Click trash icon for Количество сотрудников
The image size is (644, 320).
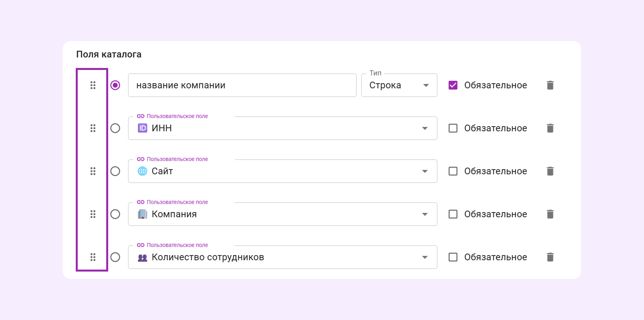tap(550, 257)
